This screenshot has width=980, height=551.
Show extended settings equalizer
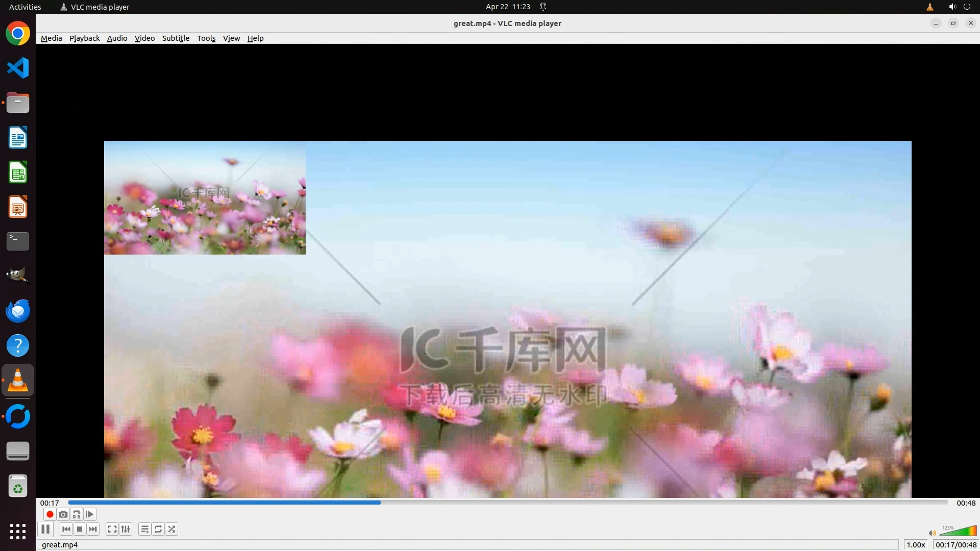tap(126, 529)
